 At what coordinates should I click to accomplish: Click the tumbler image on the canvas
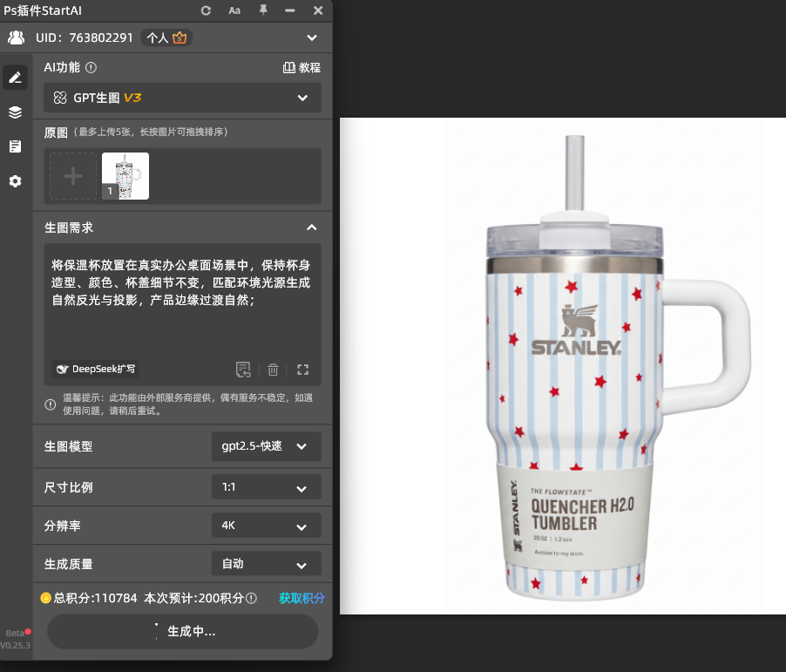coord(618,369)
